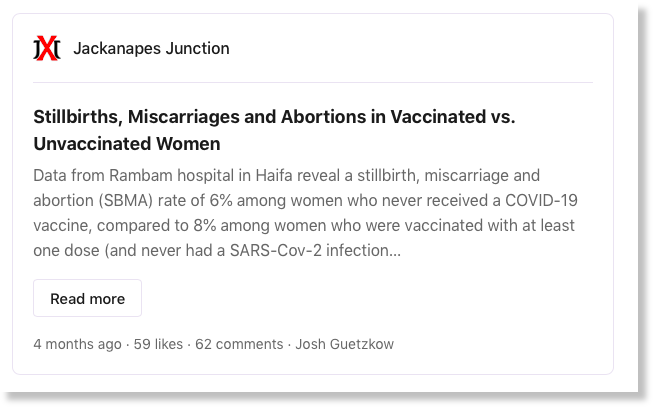Screen dimensions: 653x409
Task: Click the description line mentioning Rambam hospital
Action: [x=287, y=175]
